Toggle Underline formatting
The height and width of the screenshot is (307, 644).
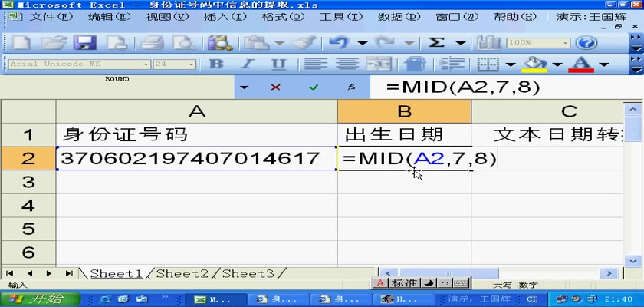279,64
